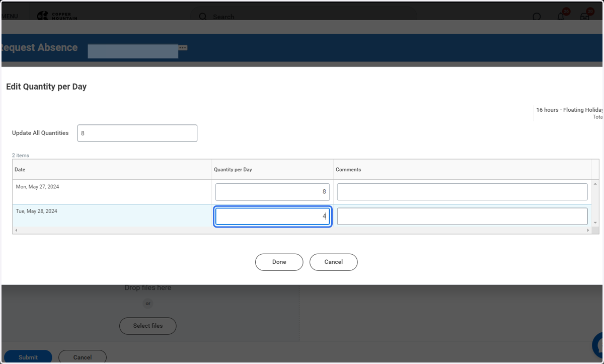The height and width of the screenshot is (364, 604).
Task: Click the Submit button
Action: coord(28,357)
